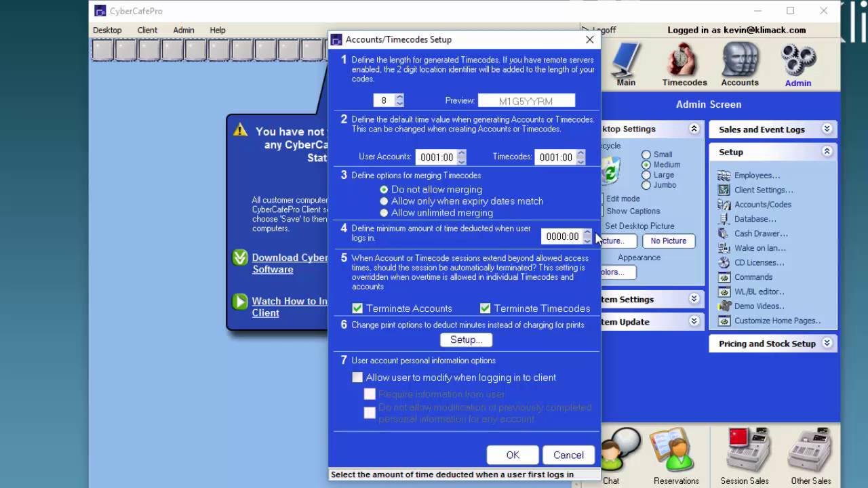
Task: Click the minimum time deducted field
Action: (x=561, y=237)
